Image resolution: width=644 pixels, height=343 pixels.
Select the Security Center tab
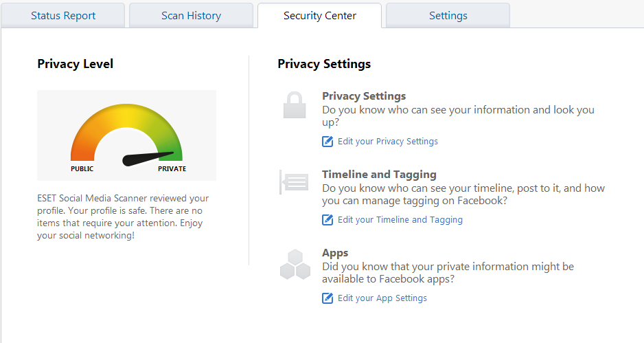319,16
